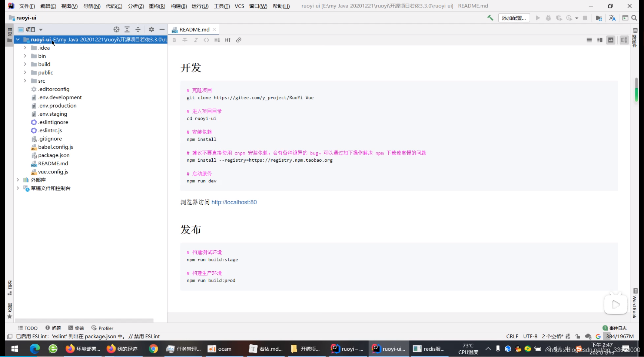Screen dimensions: 644x357
Task: Open the 文件(F) menu
Action: 27,6
